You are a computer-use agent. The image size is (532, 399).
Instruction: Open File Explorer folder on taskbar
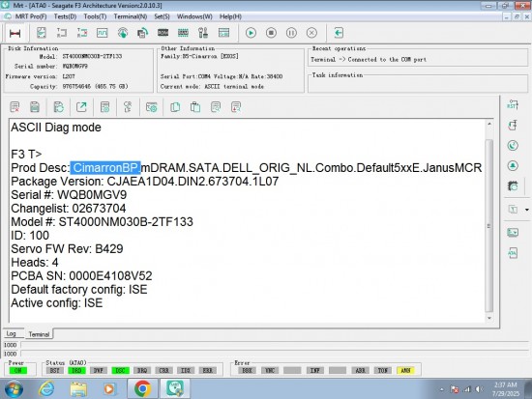[x=78, y=388]
